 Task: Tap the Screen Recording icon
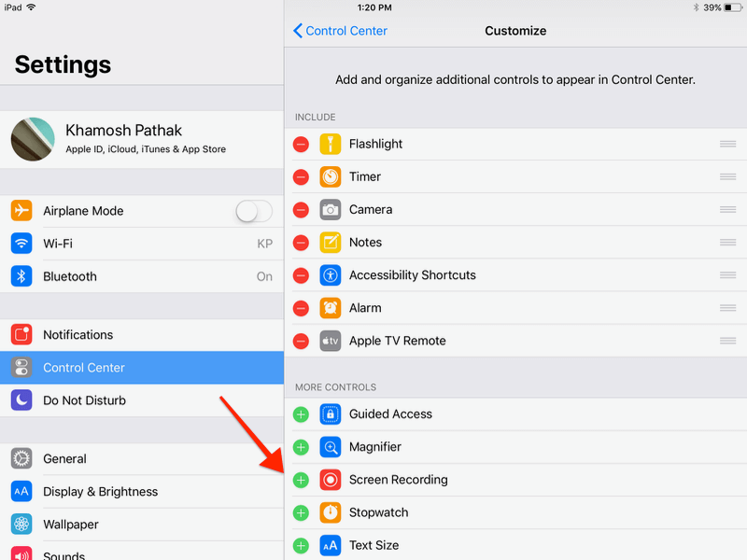(331, 480)
